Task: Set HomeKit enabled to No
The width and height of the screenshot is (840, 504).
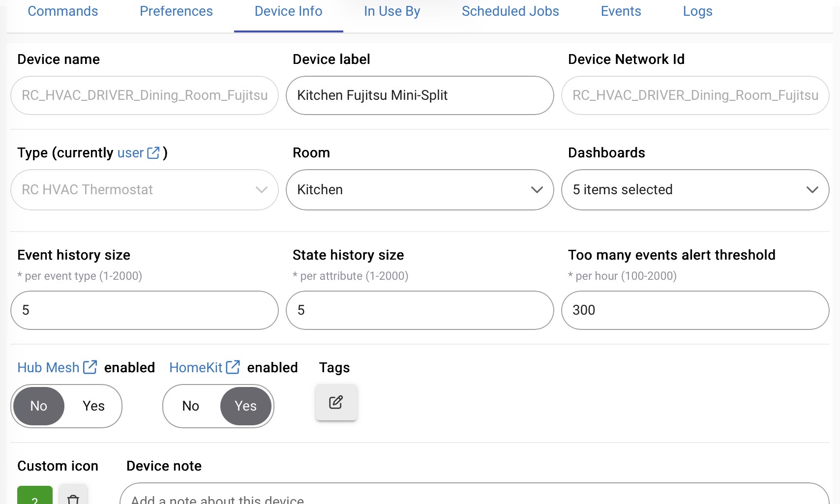Action: (190, 406)
